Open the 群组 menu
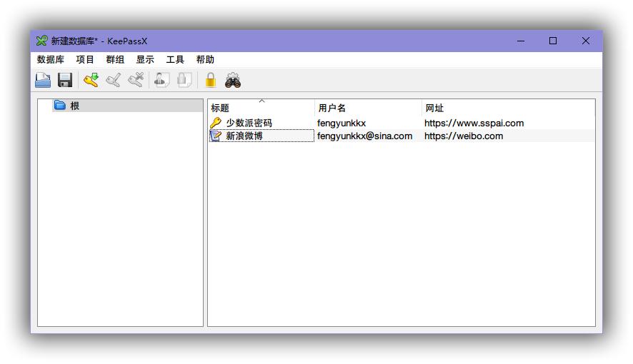 pyautogui.click(x=115, y=60)
